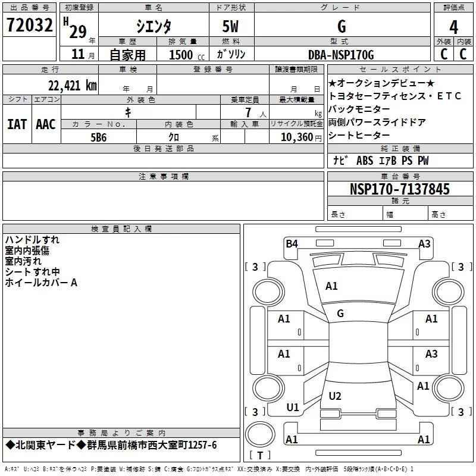Click the chassis number NSP170-7137845
Image resolution: width=476 pixels, height=476 pixels.
(x=399, y=189)
